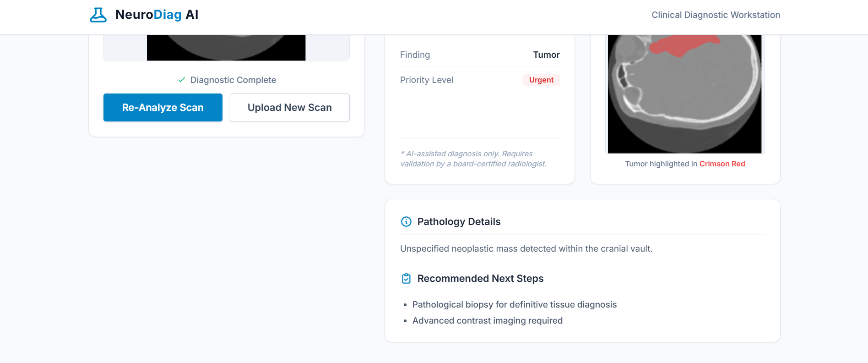Screen dimensions: 868x363
Task: Click the Crimson Red color label
Action: pos(722,164)
